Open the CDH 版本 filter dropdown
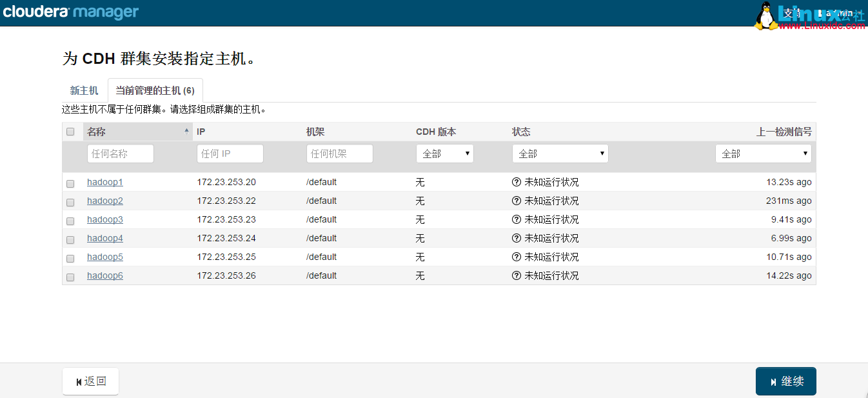 click(x=445, y=153)
